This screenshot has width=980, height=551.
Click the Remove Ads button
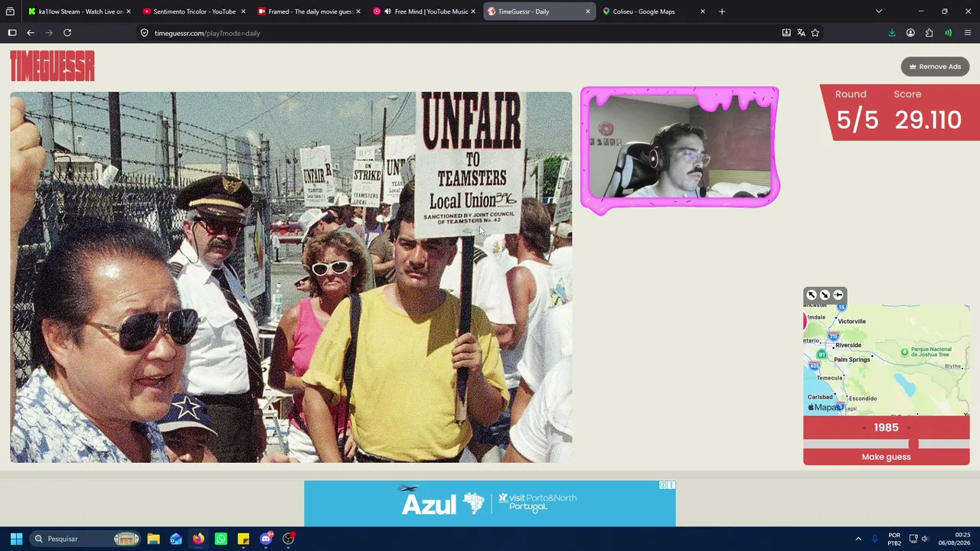coord(935,67)
